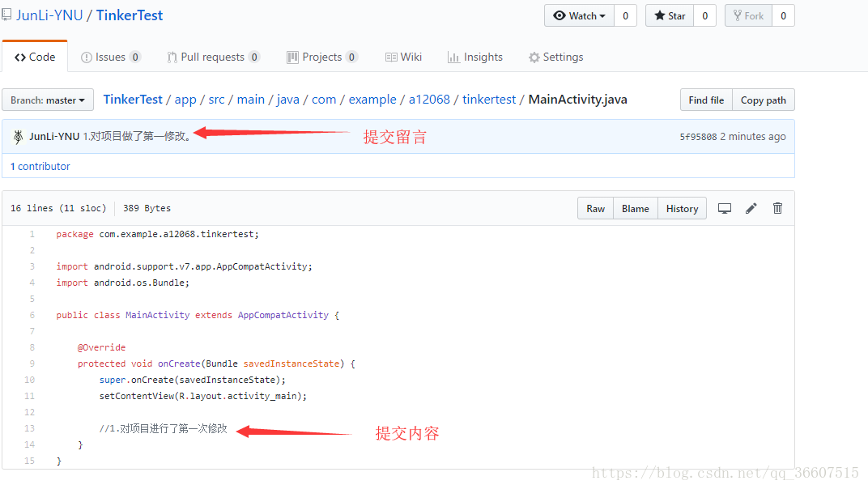Click the JunLi-YNU avatar in commit bar
Image resolution: width=868 pixels, height=489 pixels.
tap(18, 136)
